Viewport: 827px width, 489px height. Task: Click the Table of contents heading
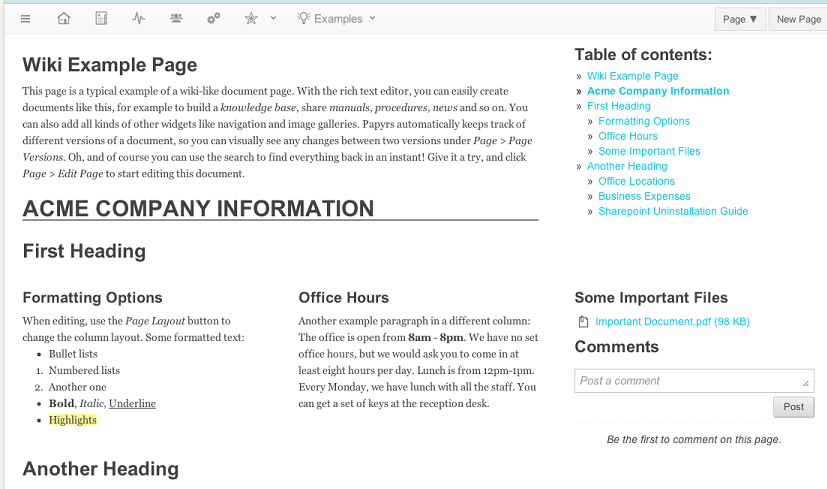(x=643, y=54)
